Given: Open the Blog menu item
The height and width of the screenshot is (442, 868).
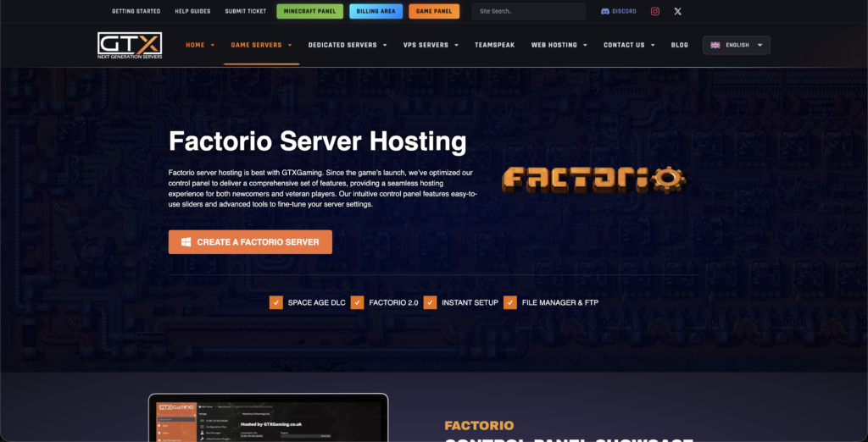Looking at the screenshot, I should coord(679,46).
